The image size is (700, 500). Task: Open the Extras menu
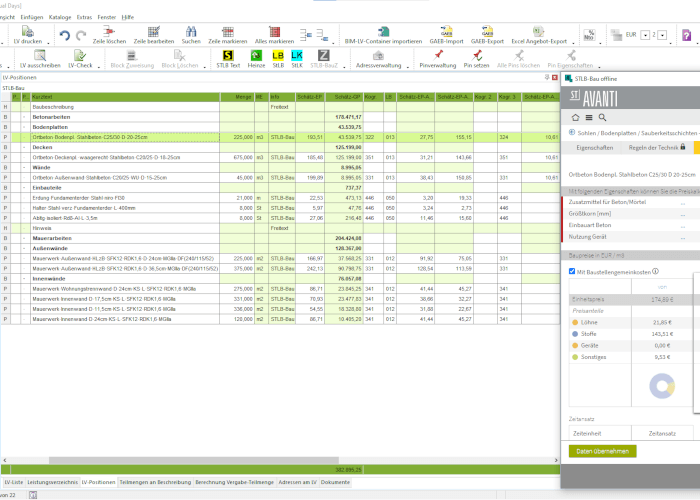point(84,17)
